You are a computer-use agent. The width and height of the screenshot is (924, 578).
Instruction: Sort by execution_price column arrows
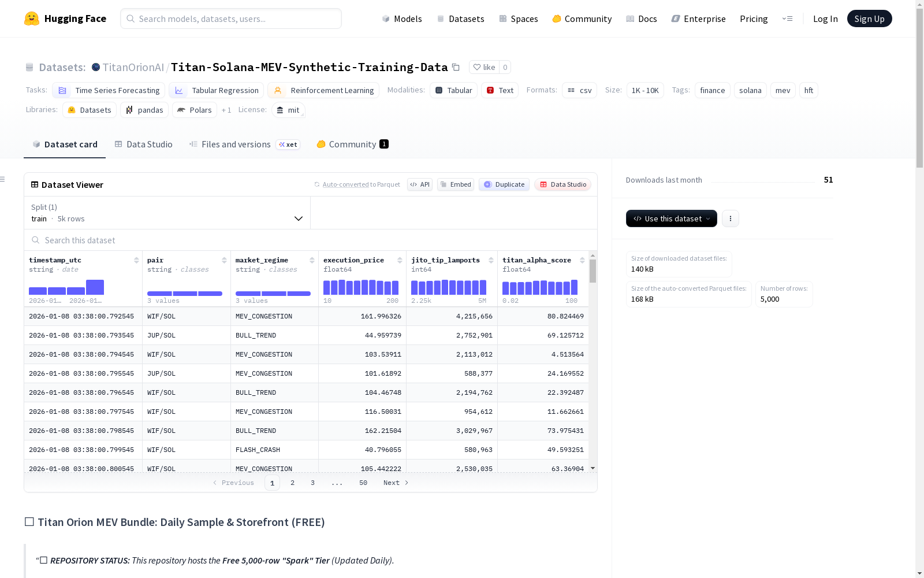[x=400, y=260]
